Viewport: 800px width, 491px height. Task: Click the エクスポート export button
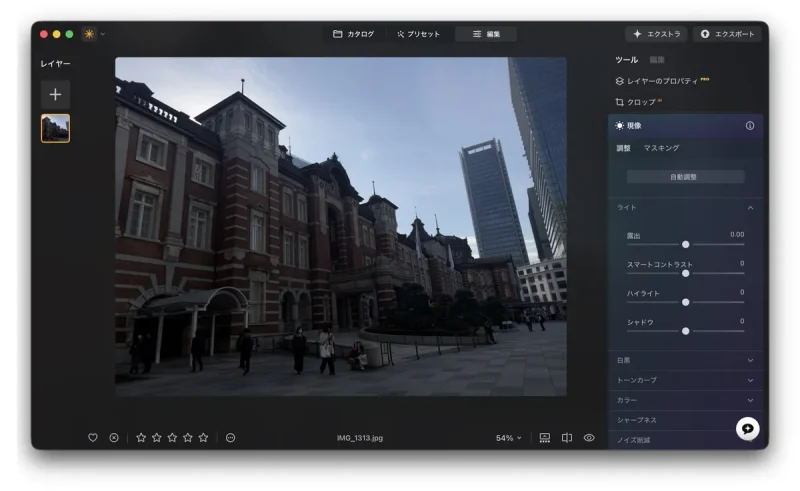[x=727, y=34]
